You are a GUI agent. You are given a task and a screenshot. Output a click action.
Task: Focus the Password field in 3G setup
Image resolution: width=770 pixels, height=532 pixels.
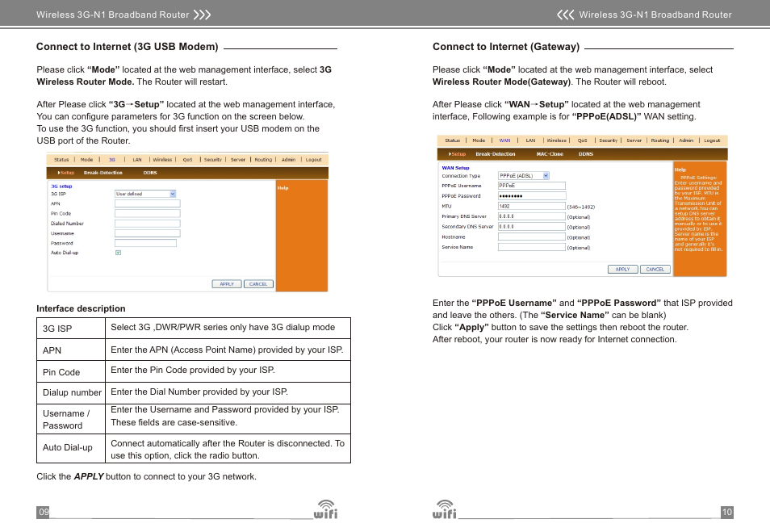[145, 243]
